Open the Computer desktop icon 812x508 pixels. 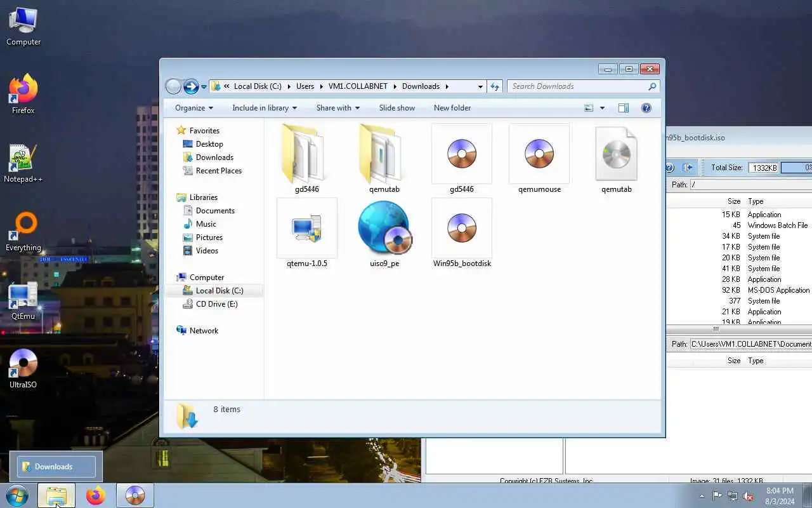23,27
